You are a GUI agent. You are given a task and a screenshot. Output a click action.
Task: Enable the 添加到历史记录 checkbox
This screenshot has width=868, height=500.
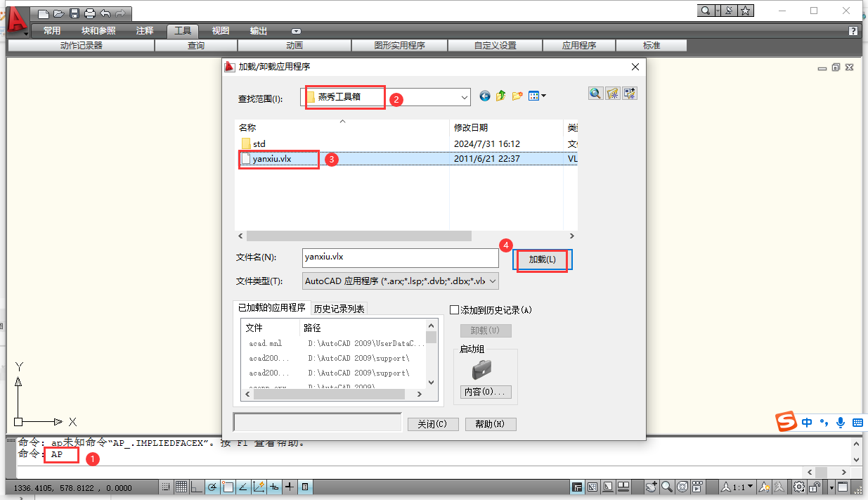click(x=454, y=310)
